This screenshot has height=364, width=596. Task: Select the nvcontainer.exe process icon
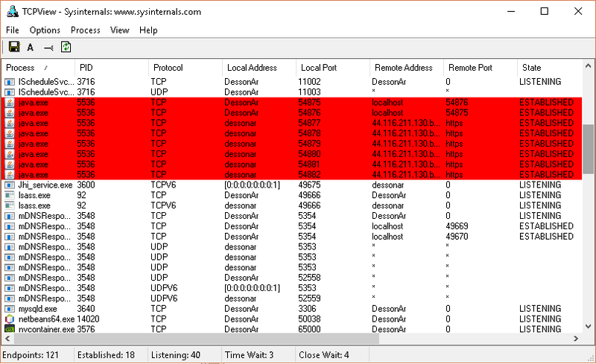tap(10, 329)
